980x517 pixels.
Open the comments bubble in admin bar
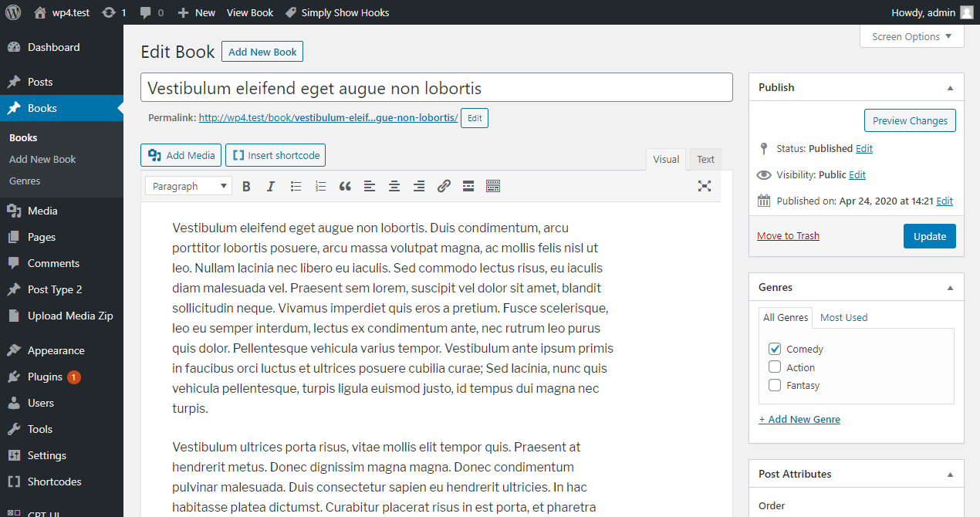click(150, 12)
